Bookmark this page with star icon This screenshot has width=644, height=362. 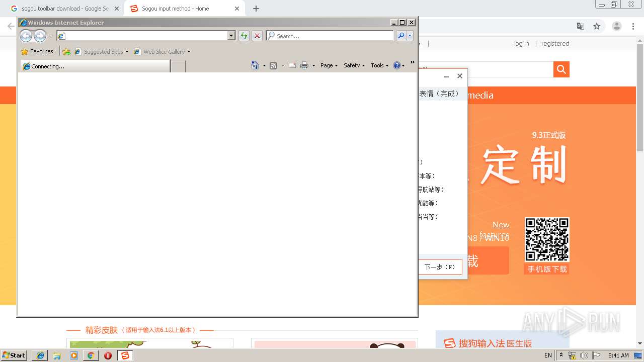point(597,26)
